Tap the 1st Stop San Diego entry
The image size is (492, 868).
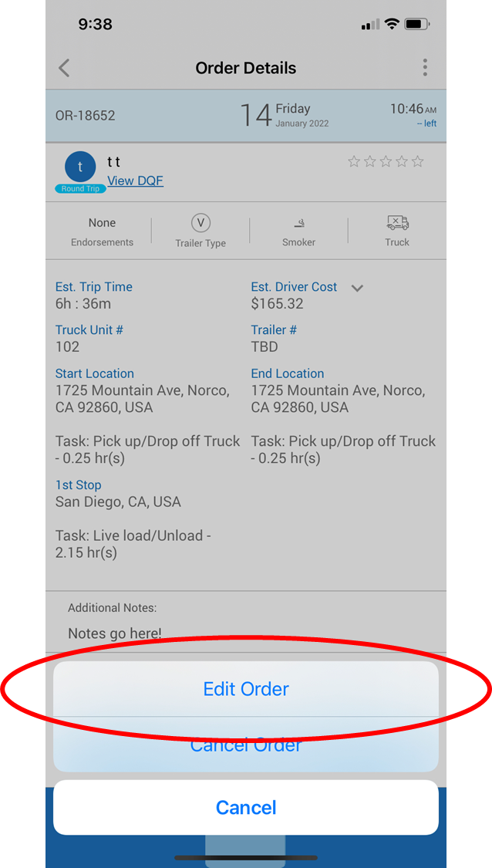click(x=118, y=502)
